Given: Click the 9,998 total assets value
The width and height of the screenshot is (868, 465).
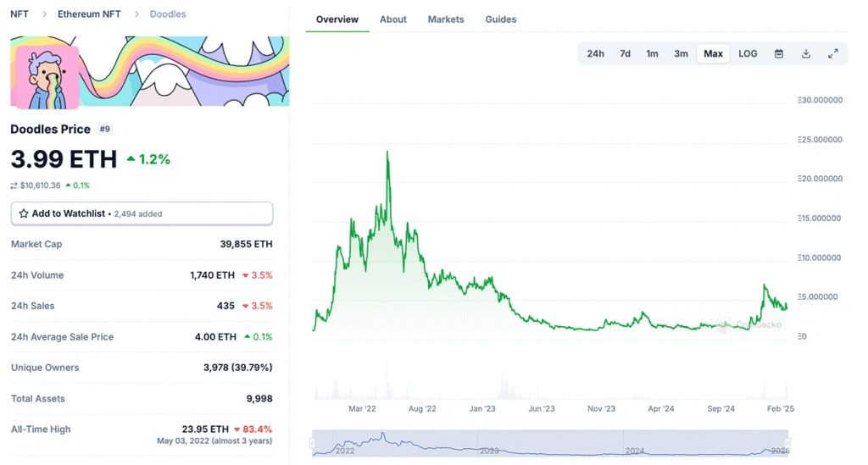Looking at the screenshot, I should (259, 399).
